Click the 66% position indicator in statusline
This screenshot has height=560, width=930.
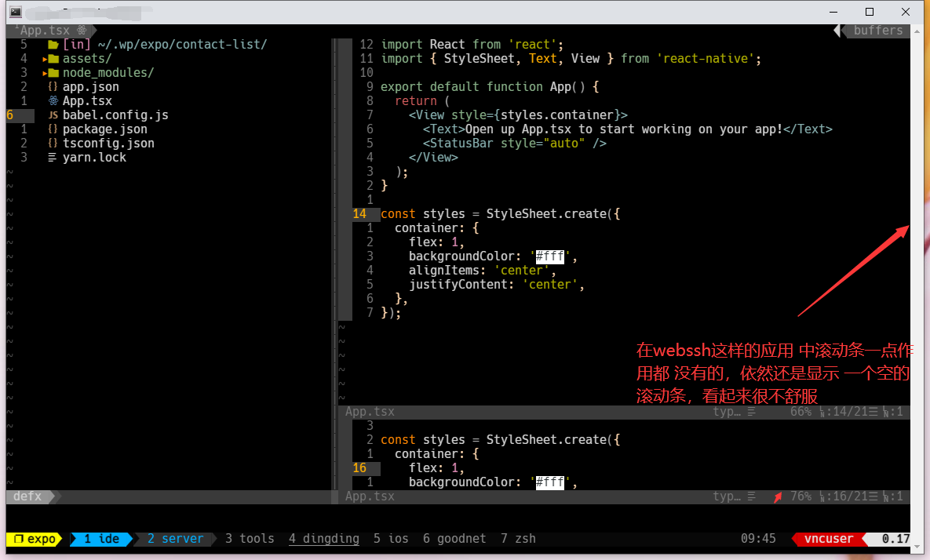coord(801,412)
